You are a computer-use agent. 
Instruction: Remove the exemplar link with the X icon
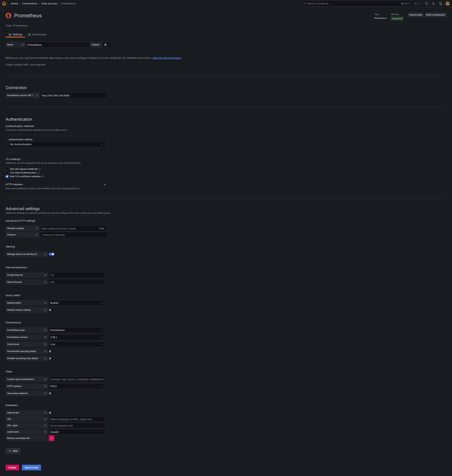52,438
